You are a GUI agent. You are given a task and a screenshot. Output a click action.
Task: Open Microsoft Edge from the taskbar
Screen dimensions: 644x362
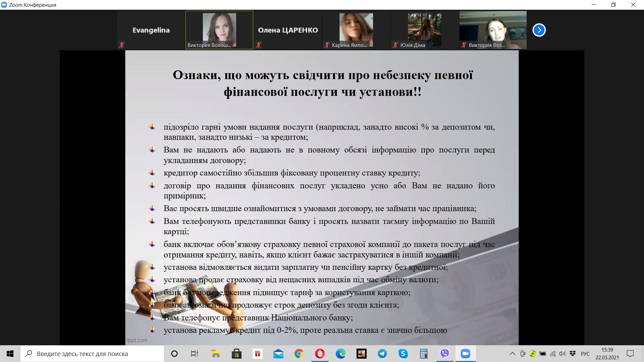[x=340, y=354]
